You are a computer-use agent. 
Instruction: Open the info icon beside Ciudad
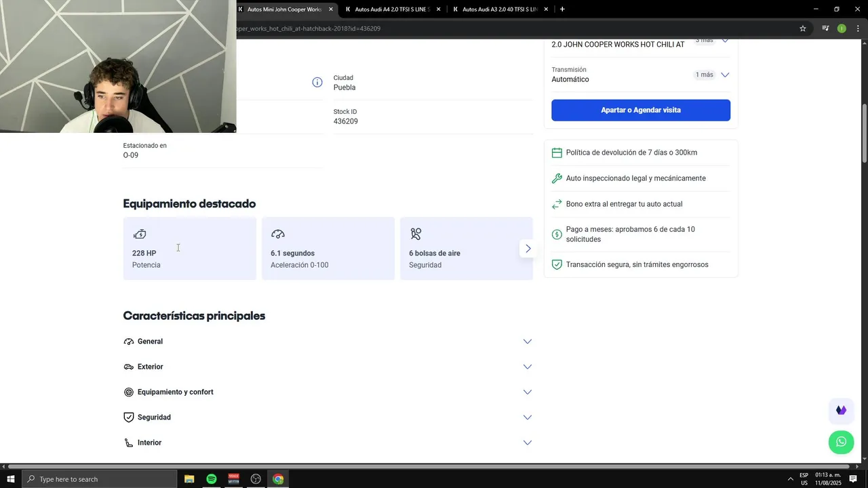point(317,82)
